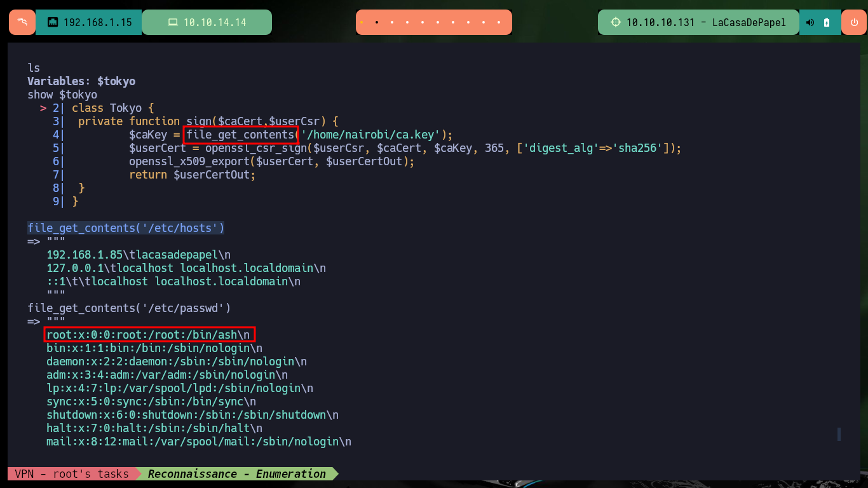
Task: Open the Kali dragon launcher menu
Action: (22, 22)
